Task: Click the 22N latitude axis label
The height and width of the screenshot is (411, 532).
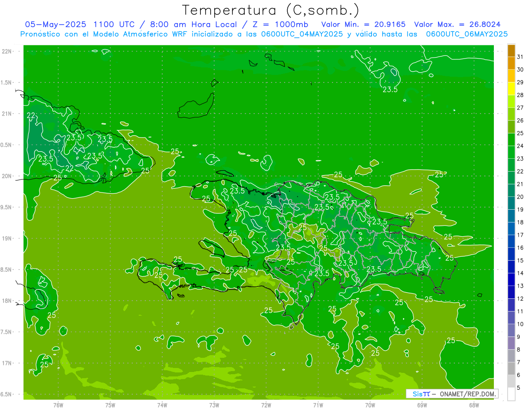Action: (x=7, y=51)
